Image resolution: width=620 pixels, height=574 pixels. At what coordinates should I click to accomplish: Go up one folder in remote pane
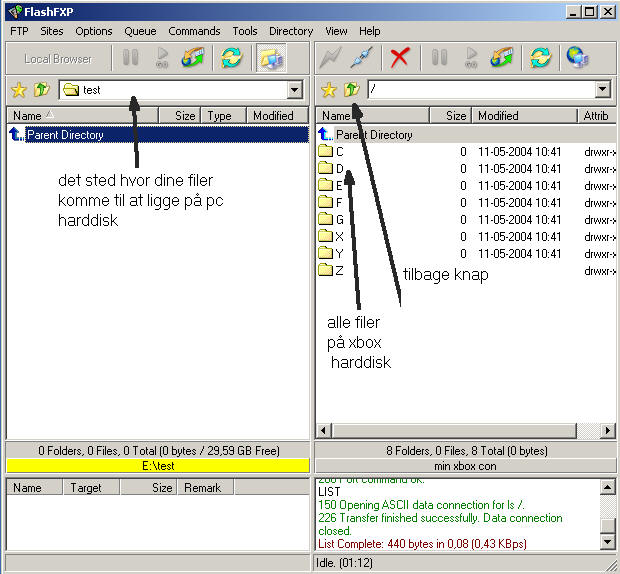click(x=352, y=90)
